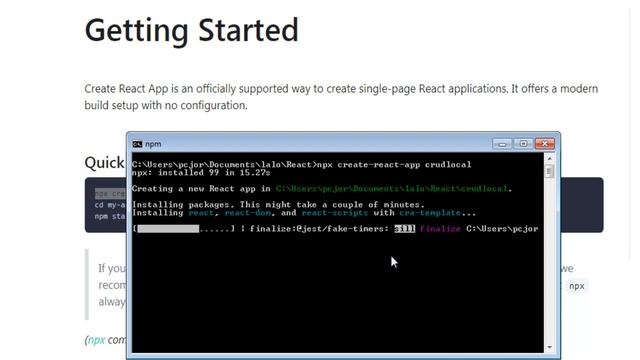This screenshot has height=360, width=640.
Task: Click "Installing packages" console line
Action: (x=278, y=204)
